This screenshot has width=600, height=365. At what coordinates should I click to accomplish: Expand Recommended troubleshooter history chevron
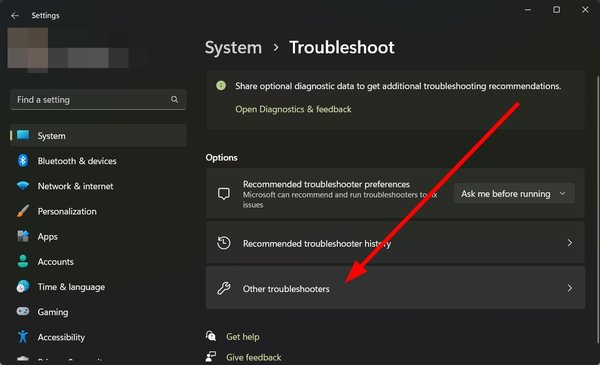click(x=570, y=243)
